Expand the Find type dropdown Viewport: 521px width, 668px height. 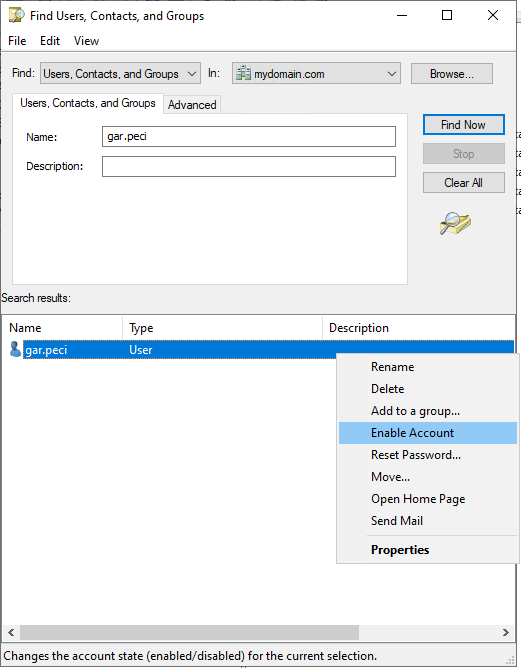coord(192,74)
